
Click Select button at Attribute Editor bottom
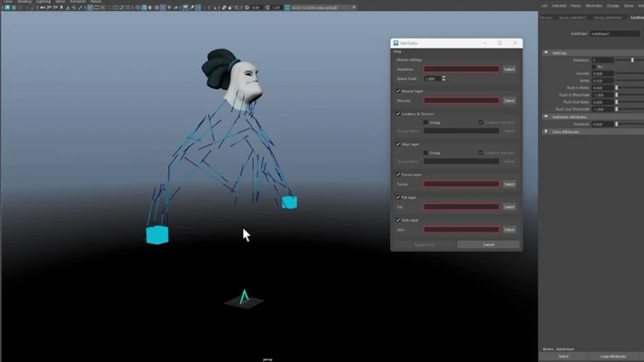coord(563,356)
